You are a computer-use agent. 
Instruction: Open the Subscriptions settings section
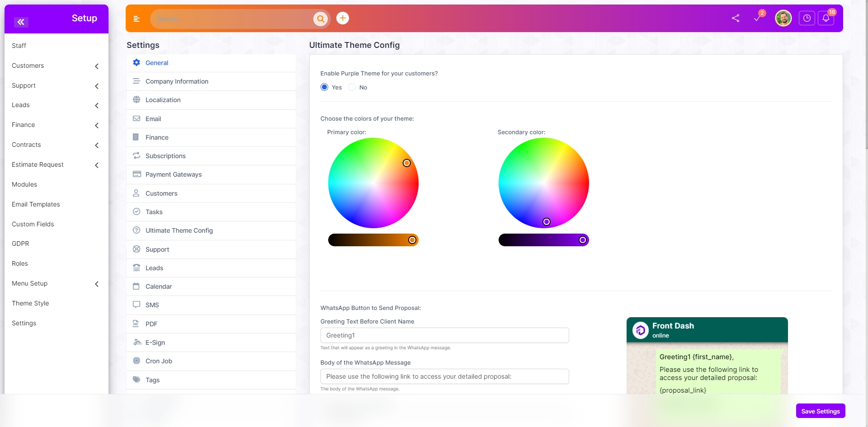pyautogui.click(x=165, y=155)
